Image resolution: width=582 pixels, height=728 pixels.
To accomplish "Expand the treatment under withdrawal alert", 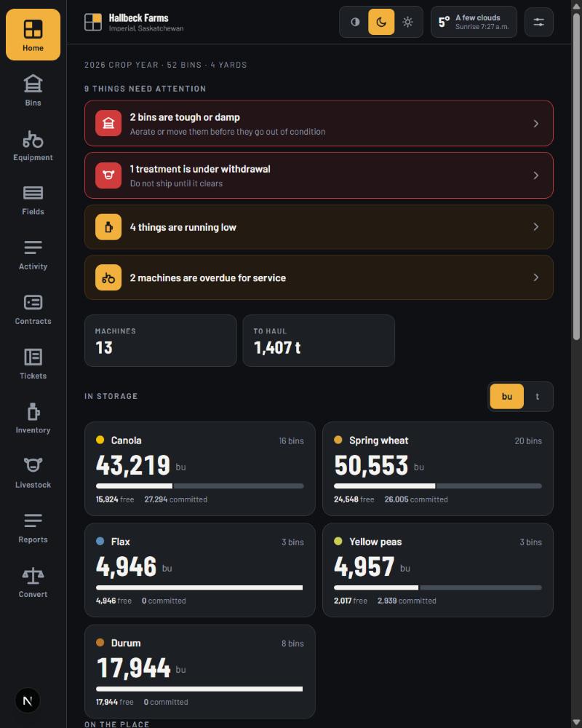I will [x=319, y=175].
